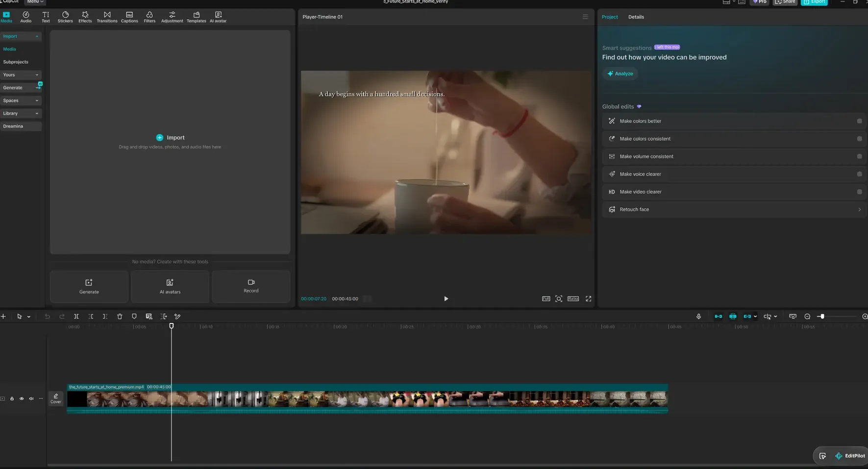Click the Redo arrow in timeline toolbar

tap(62, 317)
